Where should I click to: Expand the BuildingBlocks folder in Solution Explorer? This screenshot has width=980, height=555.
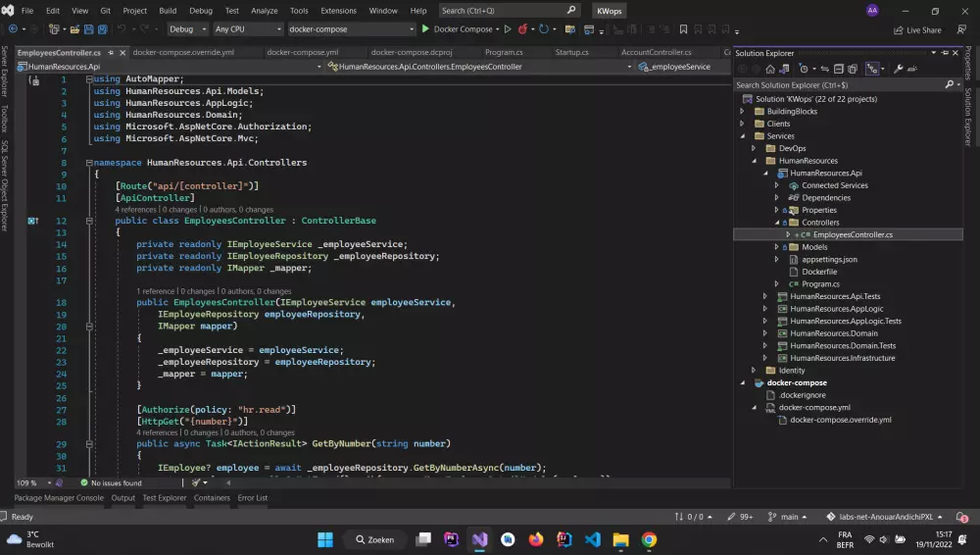tap(744, 112)
